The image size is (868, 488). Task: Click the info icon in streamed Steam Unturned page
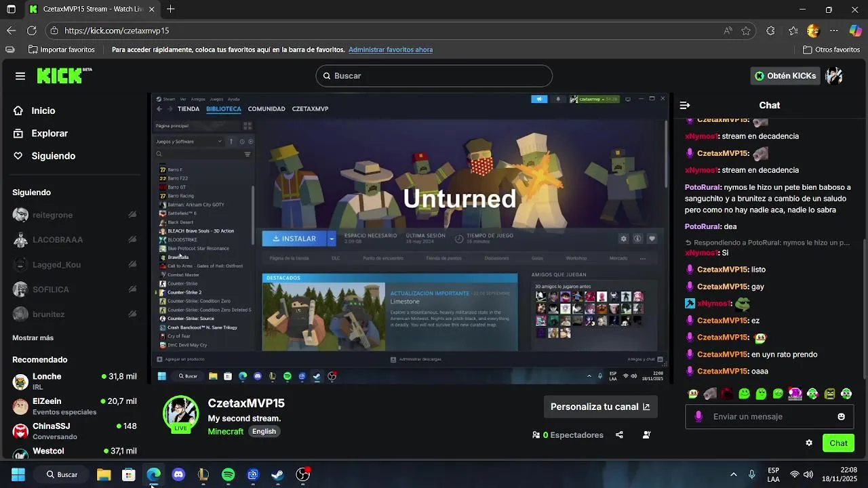pyautogui.click(x=637, y=239)
